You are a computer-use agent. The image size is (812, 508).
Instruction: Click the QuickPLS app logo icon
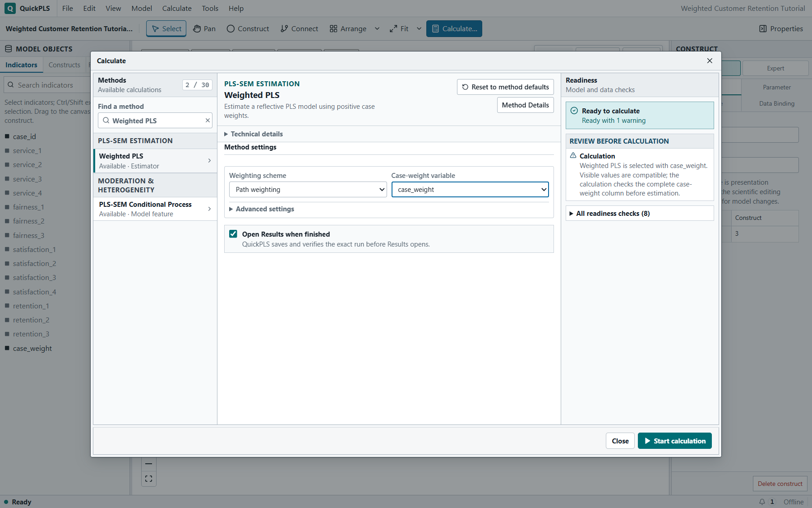tap(10, 8)
